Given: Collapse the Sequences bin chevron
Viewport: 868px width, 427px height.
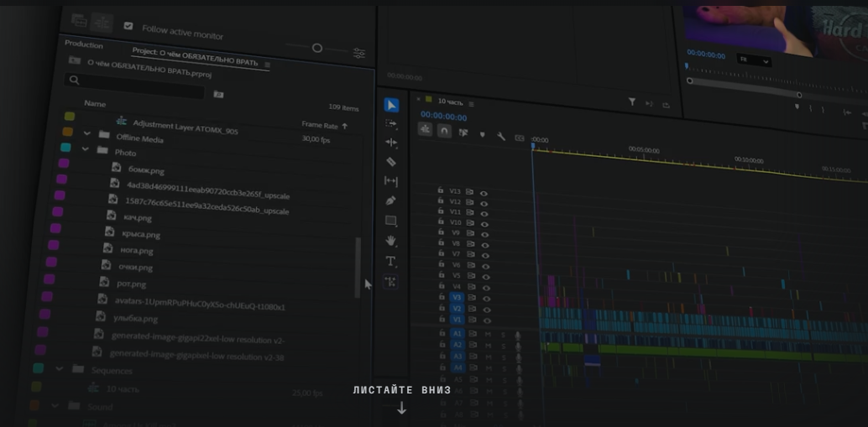Looking at the screenshot, I should pos(60,368).
